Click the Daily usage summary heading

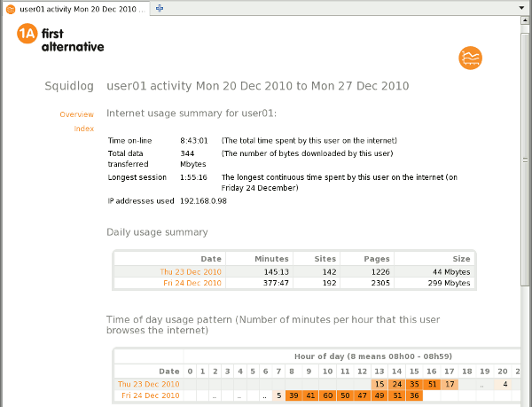pyautogui.click(x=157, y=232)
